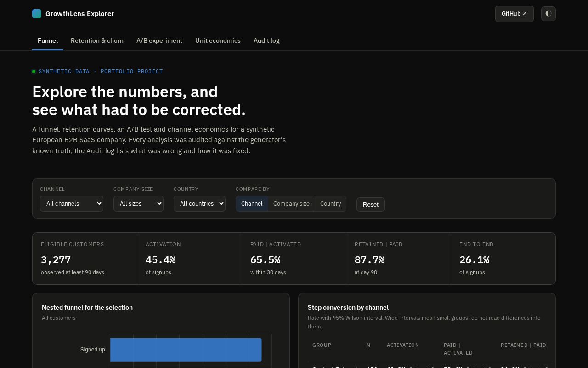Click the Synthetic Data Portfolio Project label
The image size is (588, 368).
101,71
